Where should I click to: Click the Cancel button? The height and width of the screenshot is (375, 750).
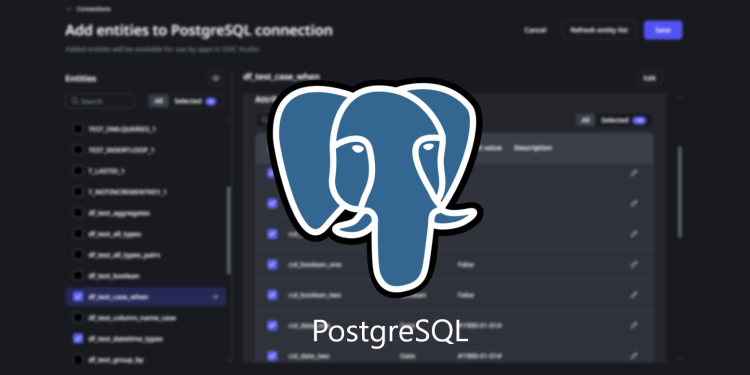535,30
